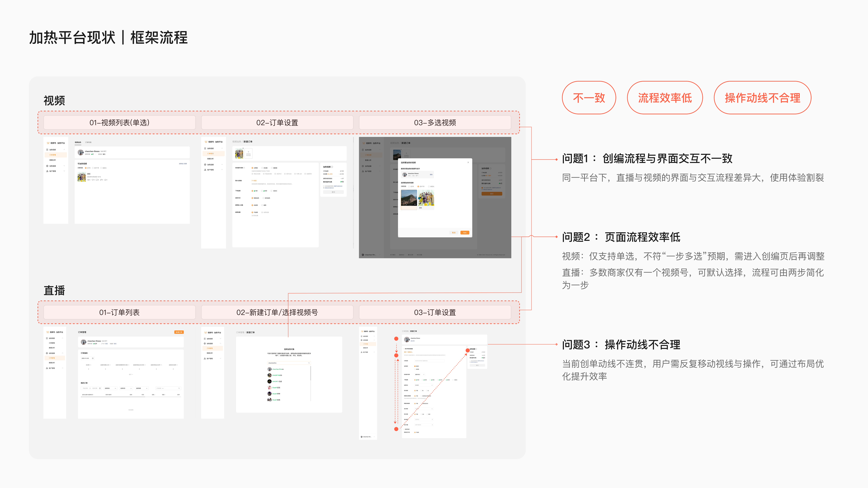Open 数据分析 in the 01-视频列表 sidebar

tap(53, 160)
